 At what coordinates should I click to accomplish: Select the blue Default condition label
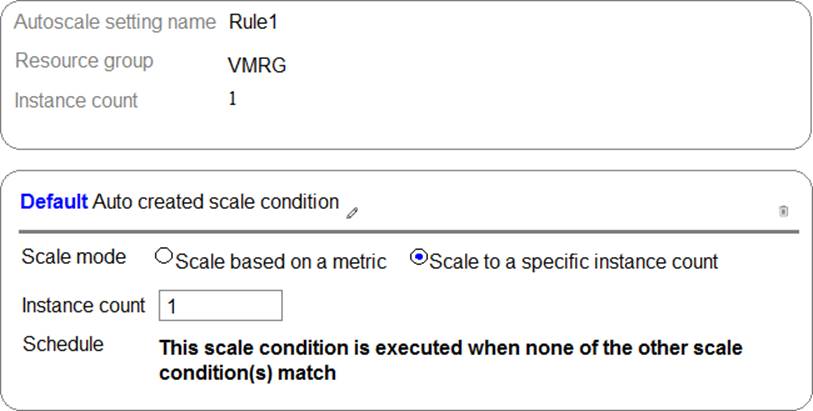[x=54, y=202]
